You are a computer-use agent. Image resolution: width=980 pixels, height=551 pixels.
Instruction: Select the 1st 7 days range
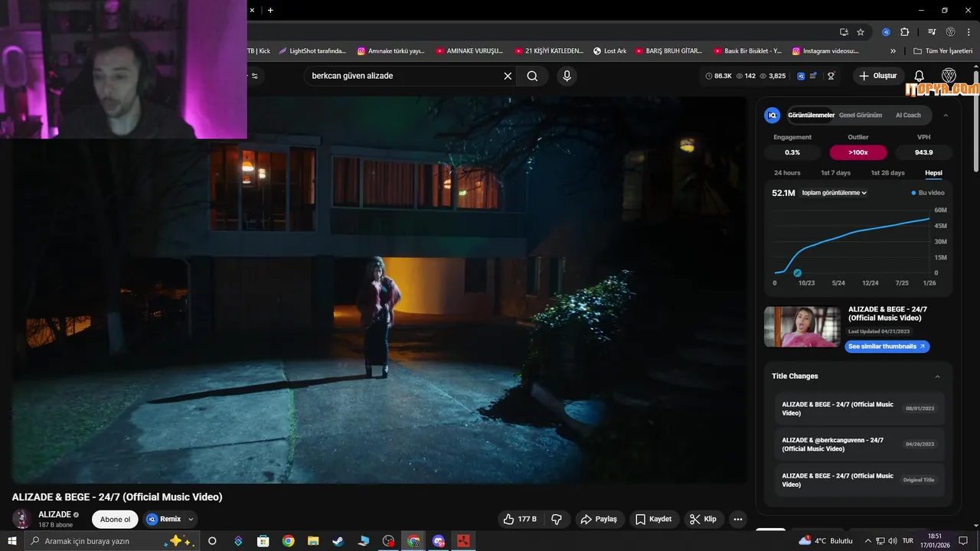(x=835, y=173)
